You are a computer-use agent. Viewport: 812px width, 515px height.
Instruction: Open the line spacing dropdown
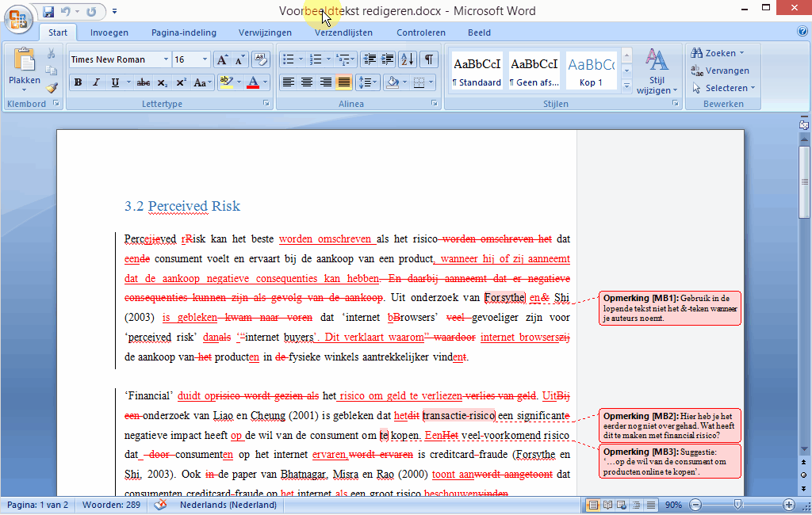click(x=367, y=82)
